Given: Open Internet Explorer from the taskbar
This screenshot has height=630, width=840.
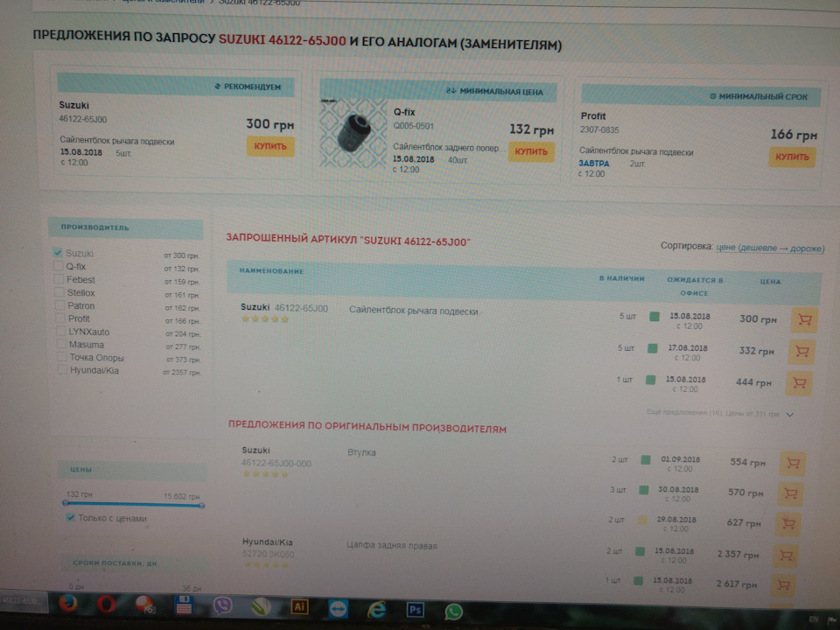Looking at the screenshot, I should (376, 610).
